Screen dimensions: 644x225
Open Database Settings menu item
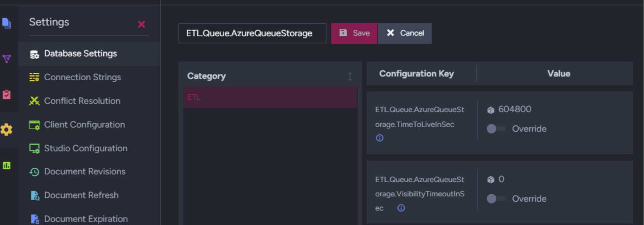(x=89, y=54)
